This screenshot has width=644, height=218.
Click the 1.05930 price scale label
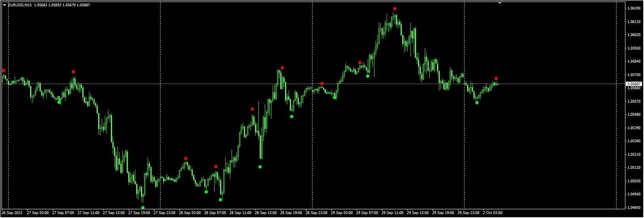(x=634, y=48)
